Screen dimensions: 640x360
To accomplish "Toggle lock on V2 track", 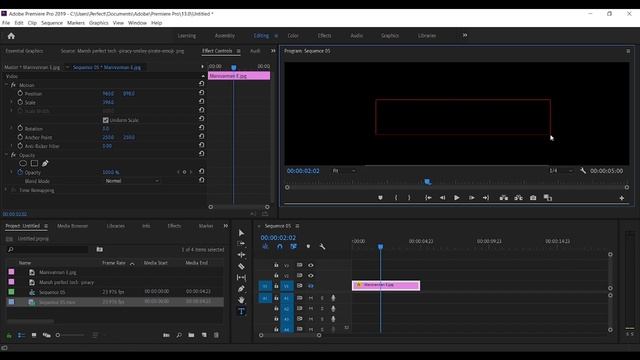I will [x=276, y=276].
